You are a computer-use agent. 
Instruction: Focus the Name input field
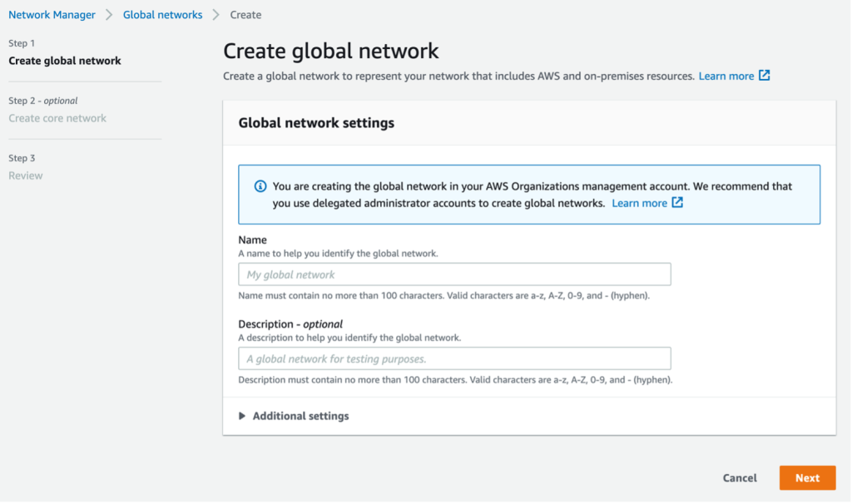454,274
